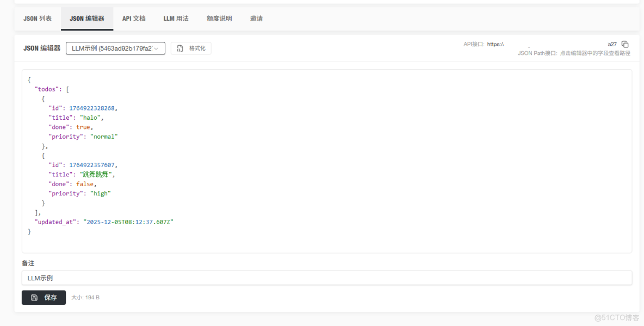Image resolution: width=644 pixels, height=326 pixels.
Task: Open the API 文档 tab
Action: 134,18
